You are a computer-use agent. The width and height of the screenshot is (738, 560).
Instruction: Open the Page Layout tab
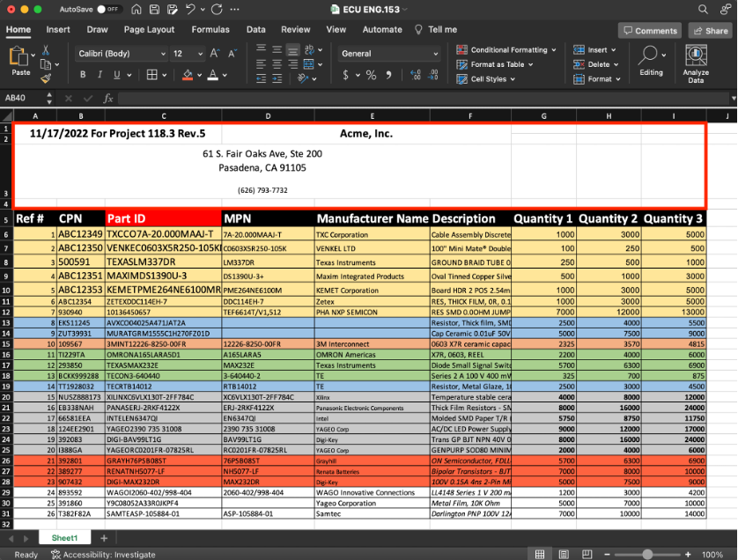point(149,30)
